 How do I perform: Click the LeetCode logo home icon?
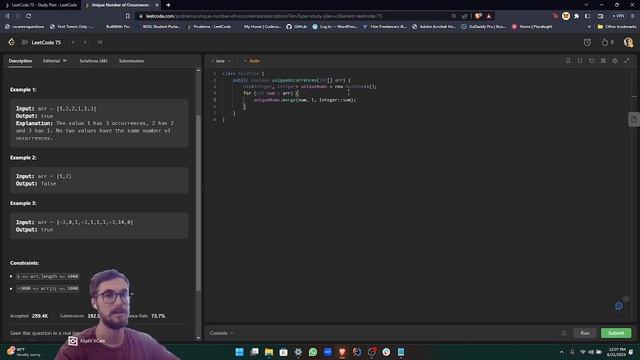[11, 42]
